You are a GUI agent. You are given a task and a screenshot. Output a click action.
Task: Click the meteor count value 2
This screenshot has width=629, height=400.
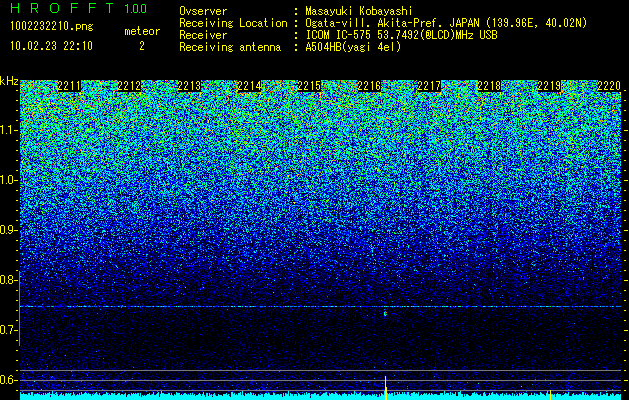[142, 46]
